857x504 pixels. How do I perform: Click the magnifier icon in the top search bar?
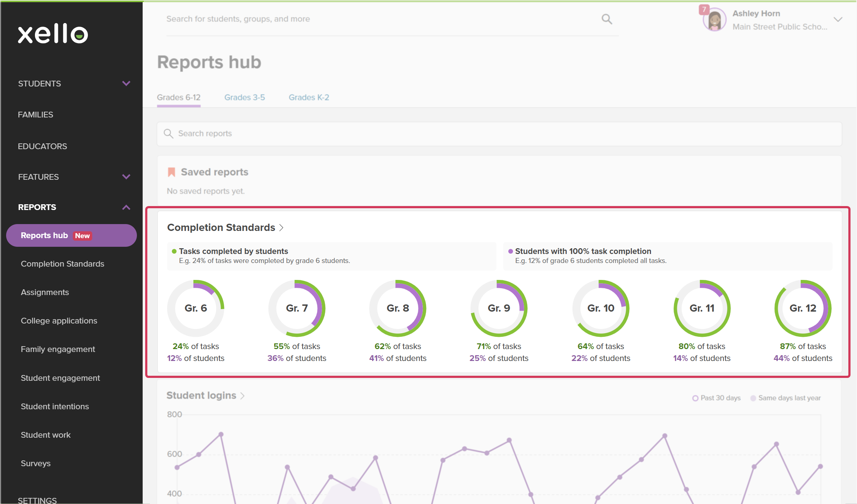(607, 19)
